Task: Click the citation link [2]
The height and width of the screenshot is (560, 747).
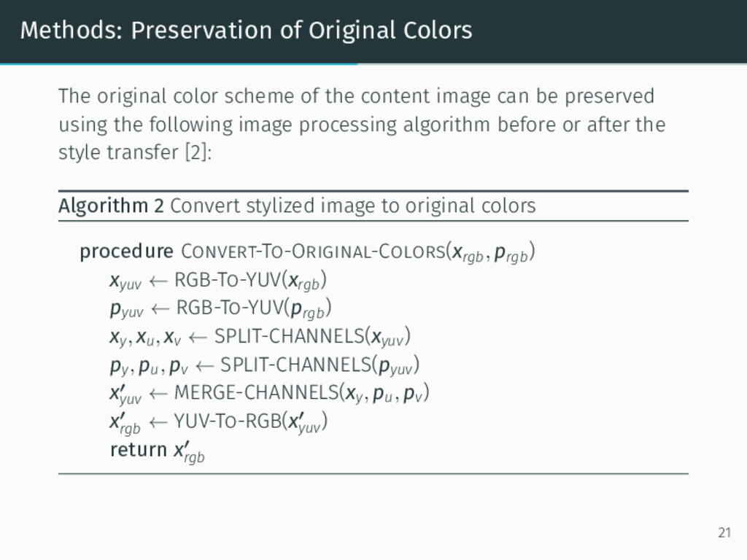Action: (196, 152)
